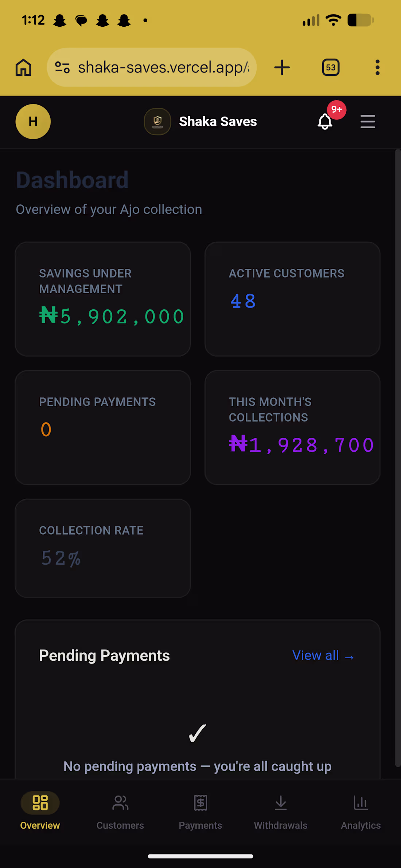Open the Analytics tab
401x868 pixels.
[361, 812]
